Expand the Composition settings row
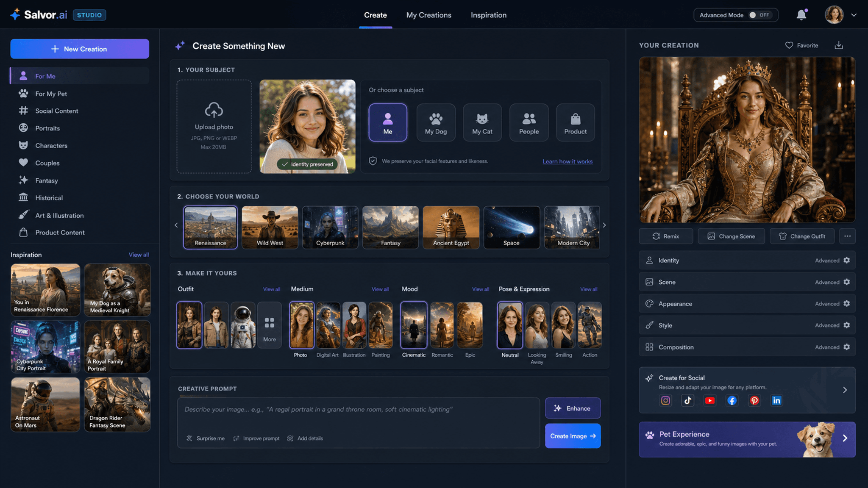The height and width of the screenshot is (488, 868). (x=747, y=347)
